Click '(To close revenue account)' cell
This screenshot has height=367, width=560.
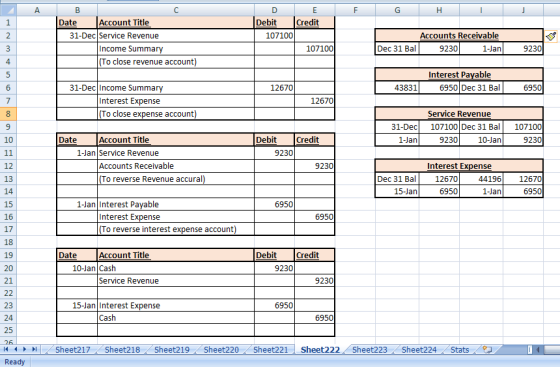tap(176, 62)
